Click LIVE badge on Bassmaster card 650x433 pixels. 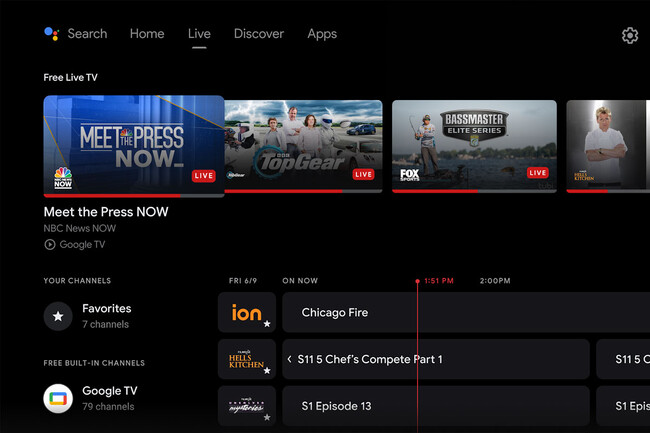pos(538,173)
